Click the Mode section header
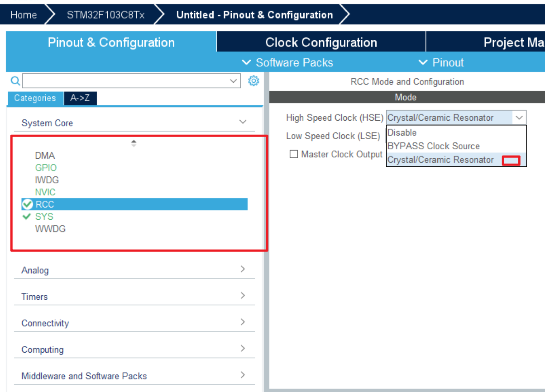Screen dimensions: 545x392 [406, 97]
